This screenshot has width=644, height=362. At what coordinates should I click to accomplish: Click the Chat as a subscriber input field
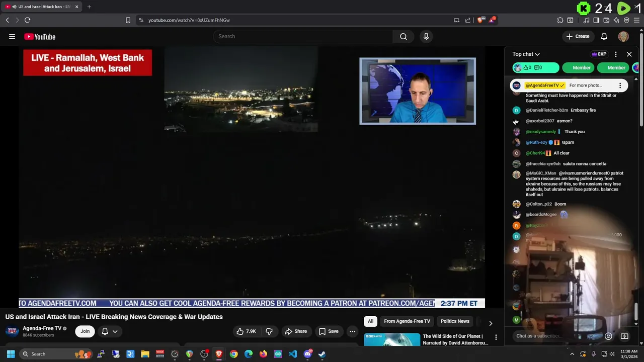point(556,336)
